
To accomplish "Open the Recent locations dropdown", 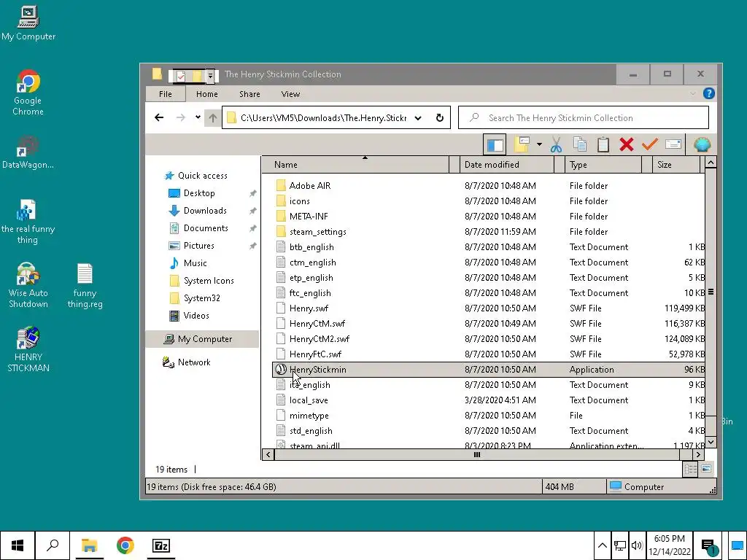I will pos(198,117).
